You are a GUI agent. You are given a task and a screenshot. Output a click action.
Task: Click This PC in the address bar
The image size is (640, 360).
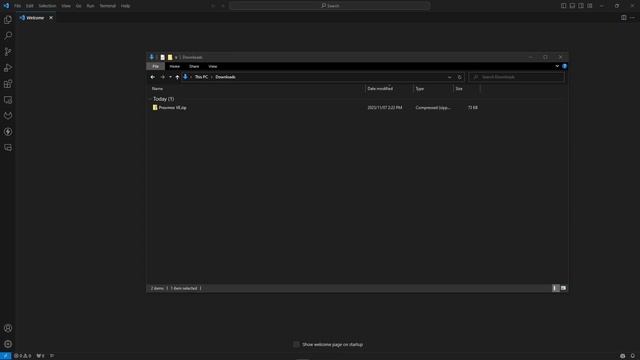[x=201, y=77]
